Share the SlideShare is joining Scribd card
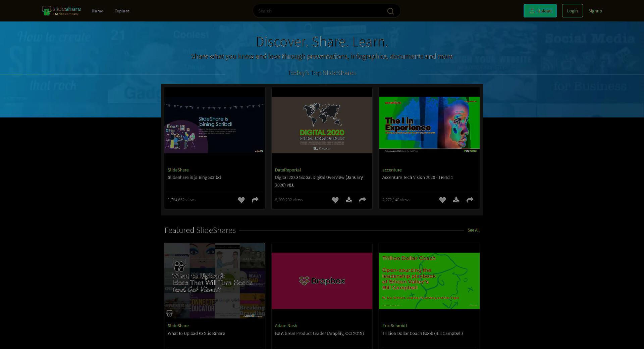Screen dimensions: 644x349 255,200
